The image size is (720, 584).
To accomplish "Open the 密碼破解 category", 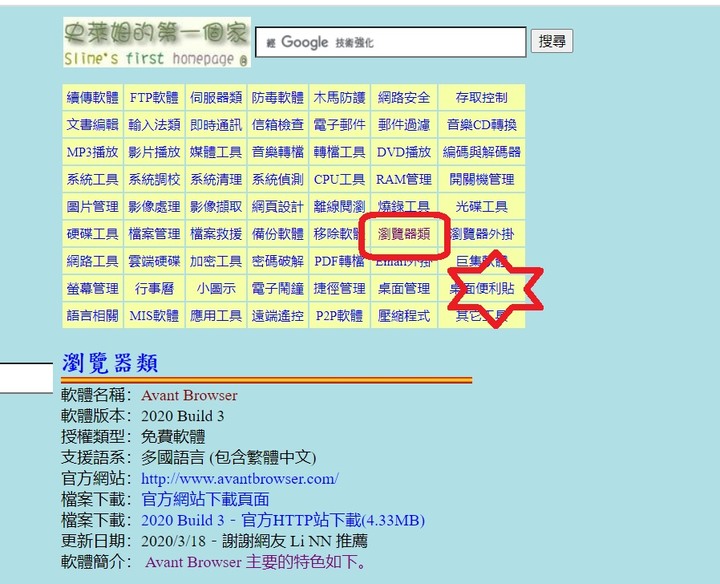I will tap(278, 261).
